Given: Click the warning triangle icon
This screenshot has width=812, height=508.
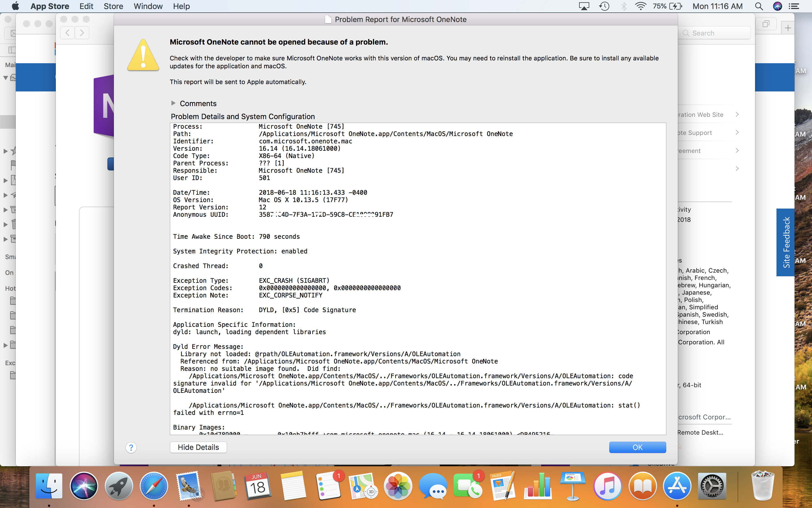Looking at the screenshot, I should click(143, 55).
